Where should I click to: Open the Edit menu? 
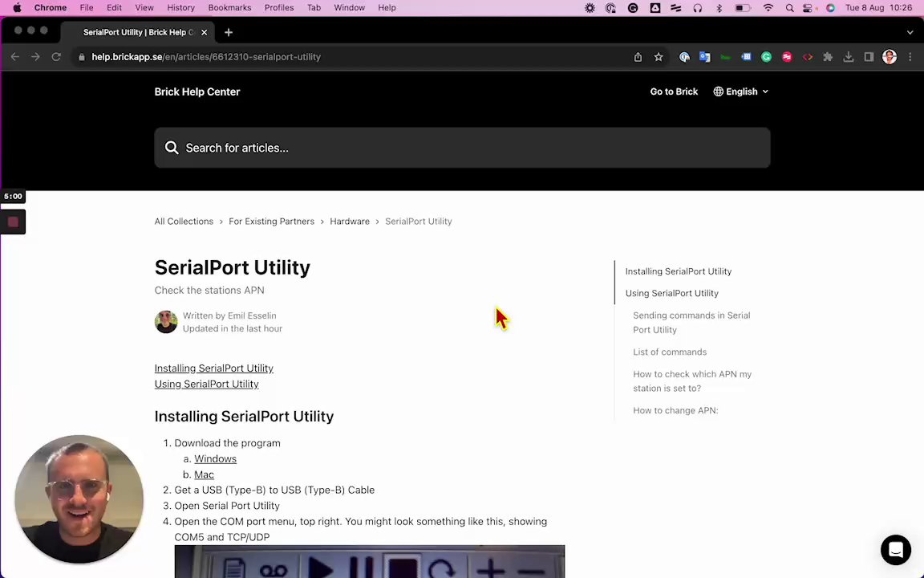(x=115, y=8)
